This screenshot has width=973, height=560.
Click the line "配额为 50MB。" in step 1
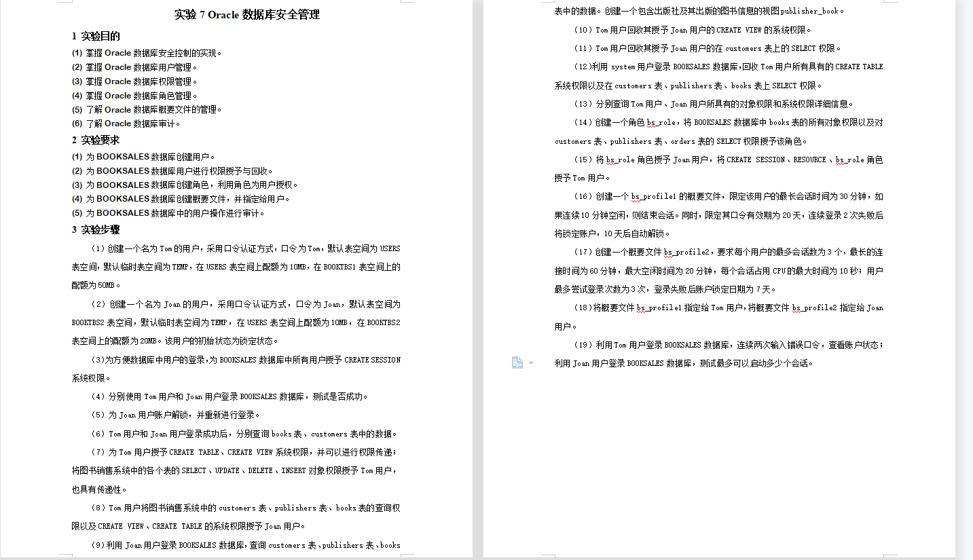click(x=96, y=285)
